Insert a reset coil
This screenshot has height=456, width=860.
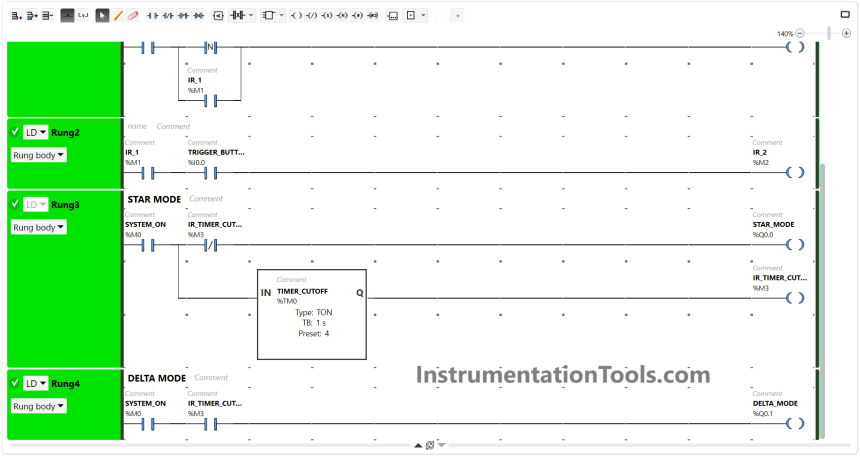coord(342,15)
